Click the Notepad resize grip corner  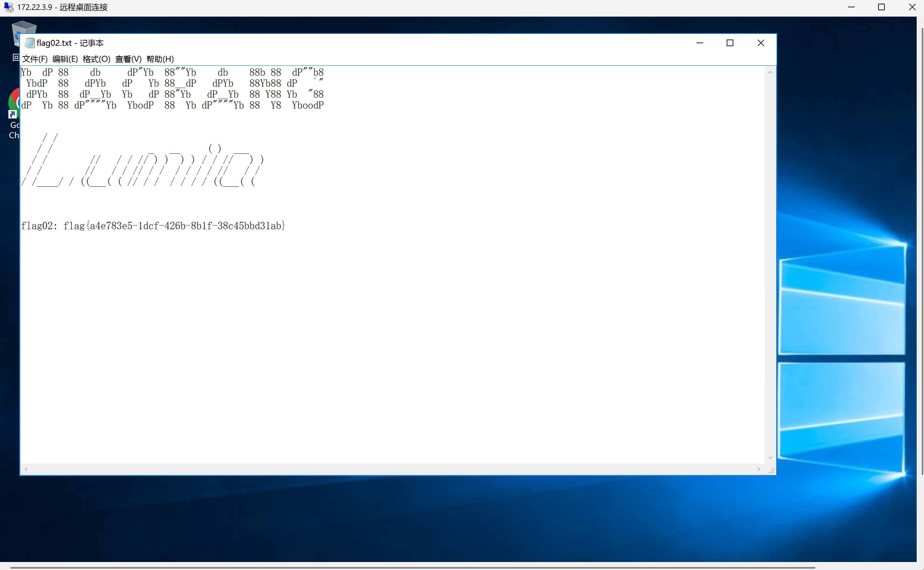[x=771, y=470]
